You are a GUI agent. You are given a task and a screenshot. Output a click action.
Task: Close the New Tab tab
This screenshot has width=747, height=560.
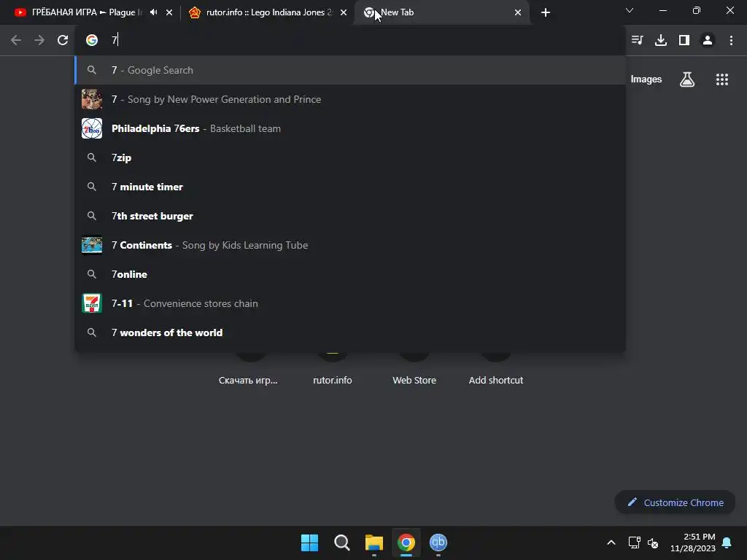[518, 12]
